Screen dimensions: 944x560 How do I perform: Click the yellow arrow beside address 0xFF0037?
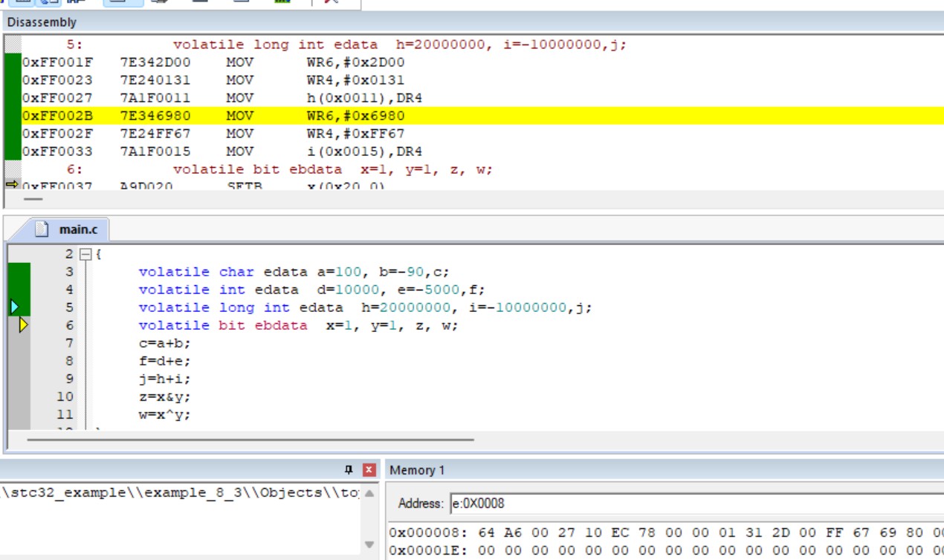pyautogui.click(x=11, y=183)
